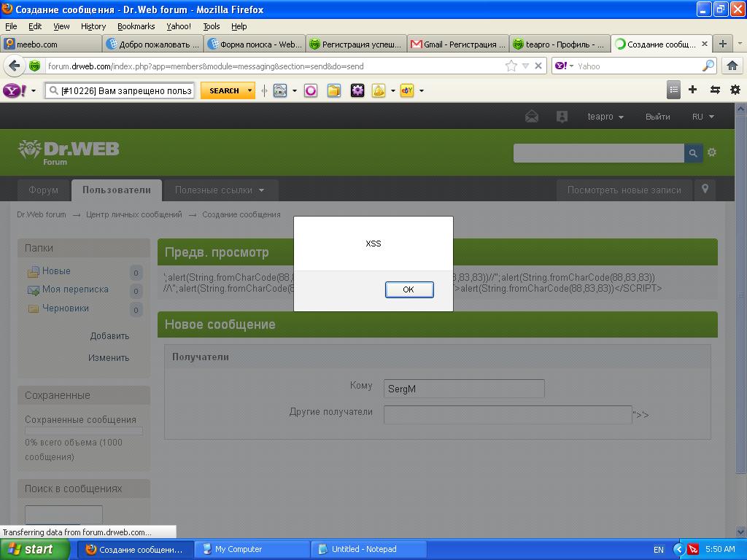Click the eBay toolbar icon

(407, 90)
